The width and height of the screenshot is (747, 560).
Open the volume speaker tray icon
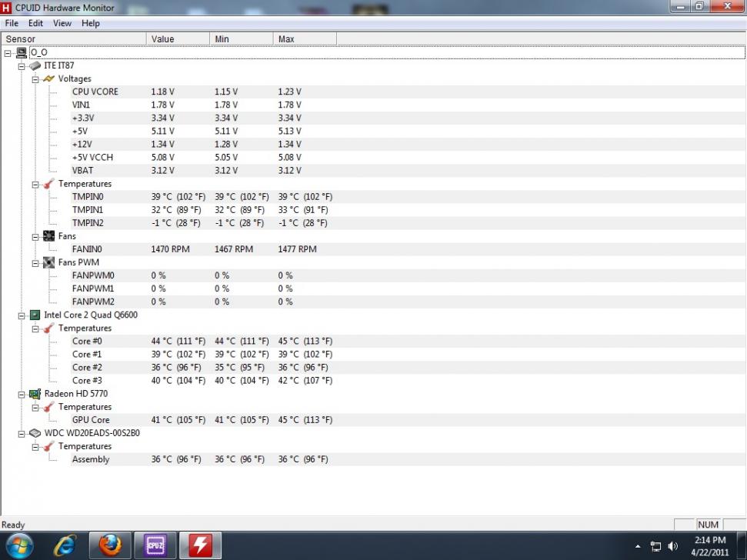[673, 546]
